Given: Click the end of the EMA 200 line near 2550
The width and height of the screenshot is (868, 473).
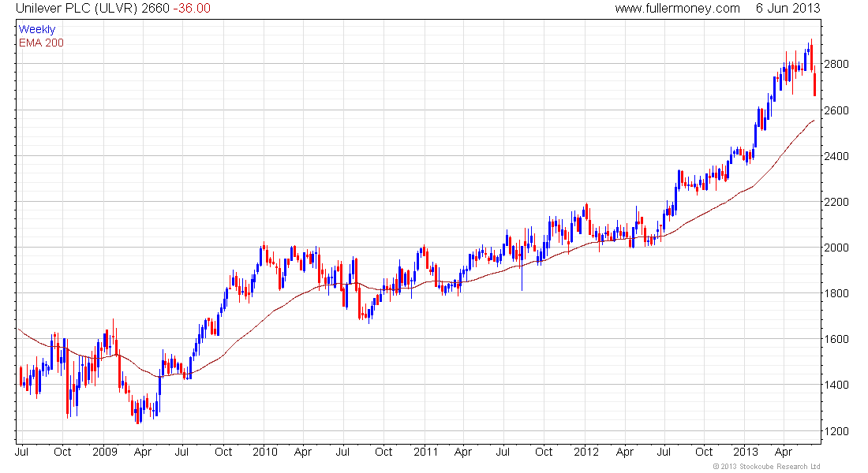Looking at the screenshot, I should pyautogui.click(x=814, y=121).
